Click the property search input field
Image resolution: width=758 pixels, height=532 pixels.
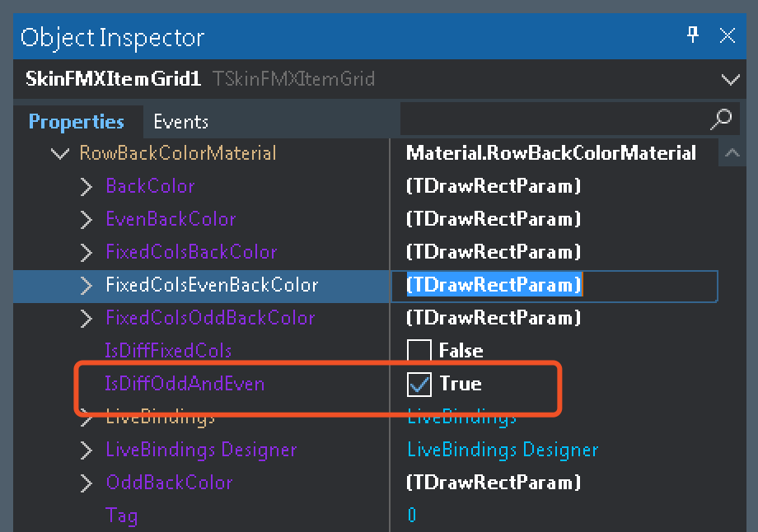[x=552, y=120]
